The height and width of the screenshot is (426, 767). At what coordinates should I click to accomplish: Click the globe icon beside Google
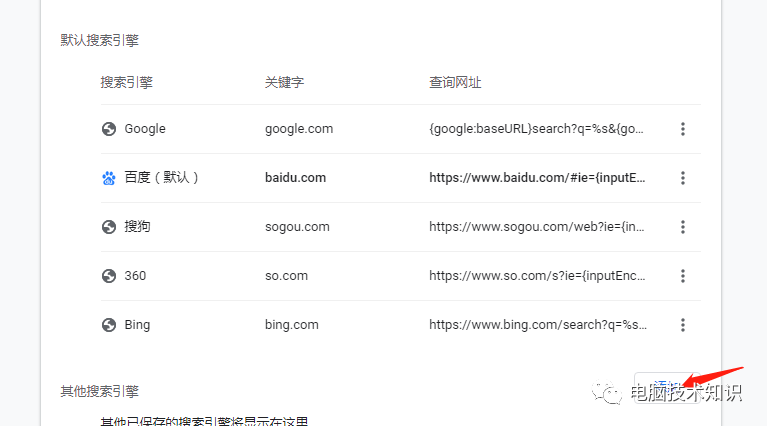(x=109, y=129)
